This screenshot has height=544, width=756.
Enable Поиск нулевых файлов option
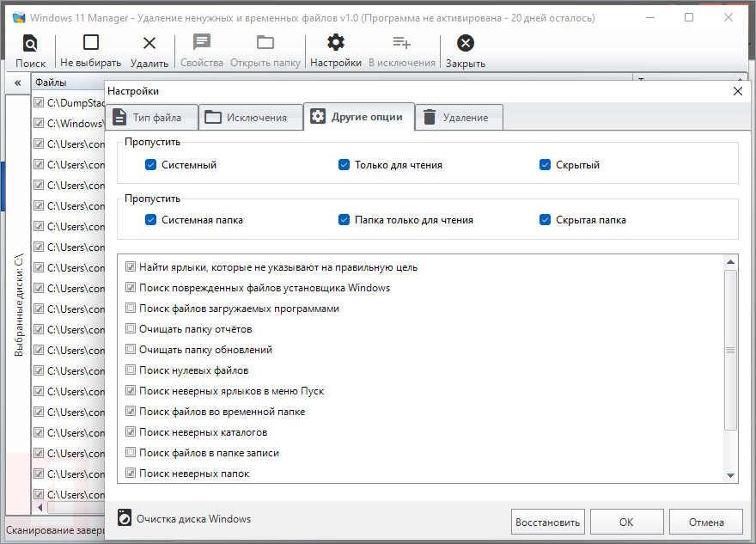pos(131,370)
